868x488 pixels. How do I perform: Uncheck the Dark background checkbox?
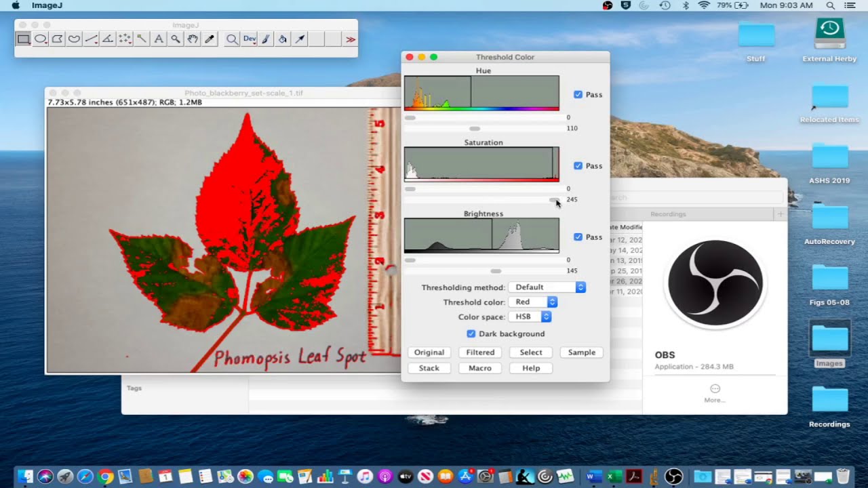(x=471, y=334)
